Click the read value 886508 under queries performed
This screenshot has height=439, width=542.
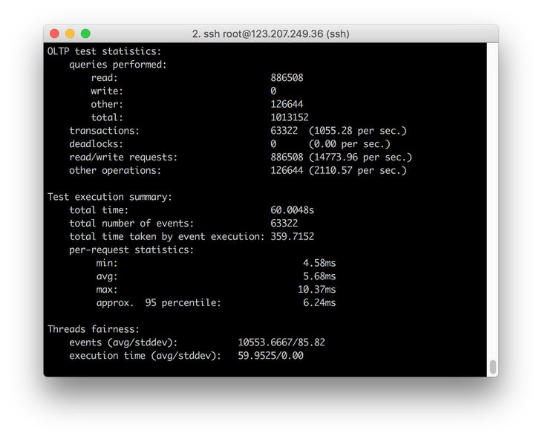click(287, 78)
